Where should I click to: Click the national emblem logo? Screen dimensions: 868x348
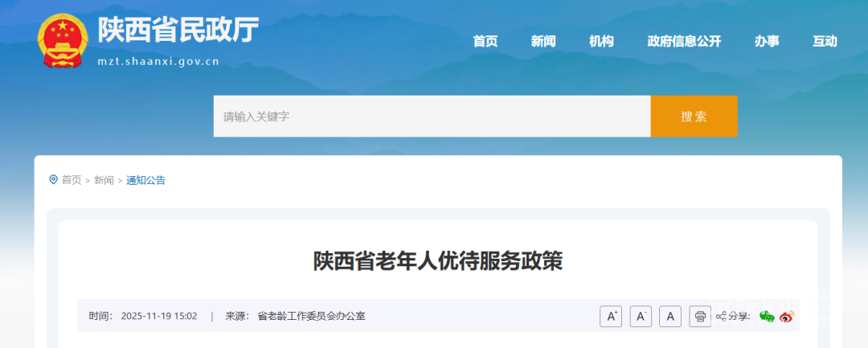tap(63, 40)
